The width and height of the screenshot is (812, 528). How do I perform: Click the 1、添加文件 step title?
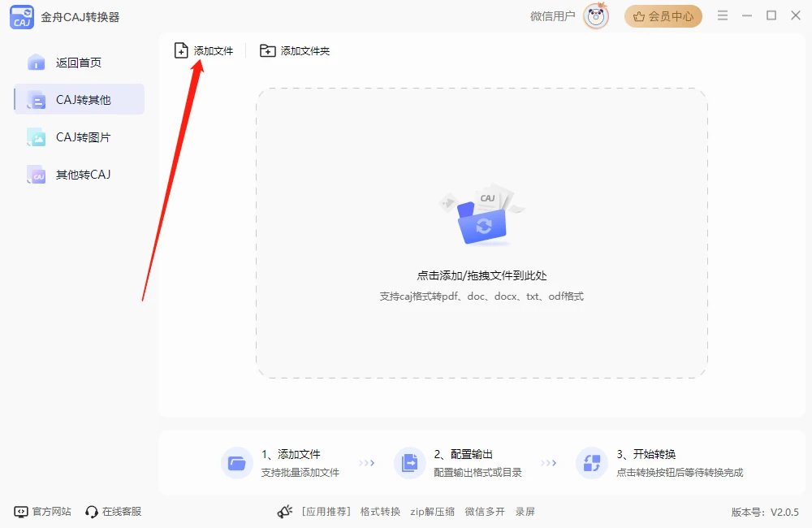click(291, 454)
